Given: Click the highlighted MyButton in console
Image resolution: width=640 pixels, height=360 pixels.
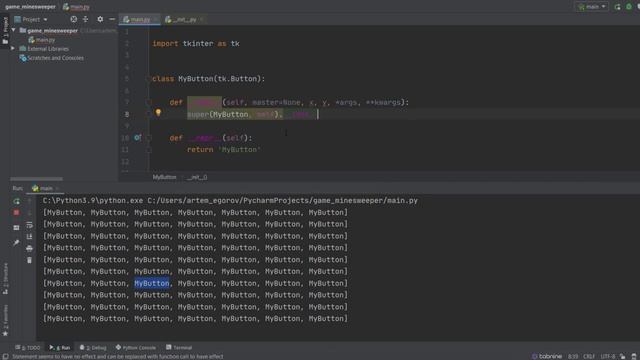Looking at the screenshot, I should pyautogui.click(x=152, y=283).
